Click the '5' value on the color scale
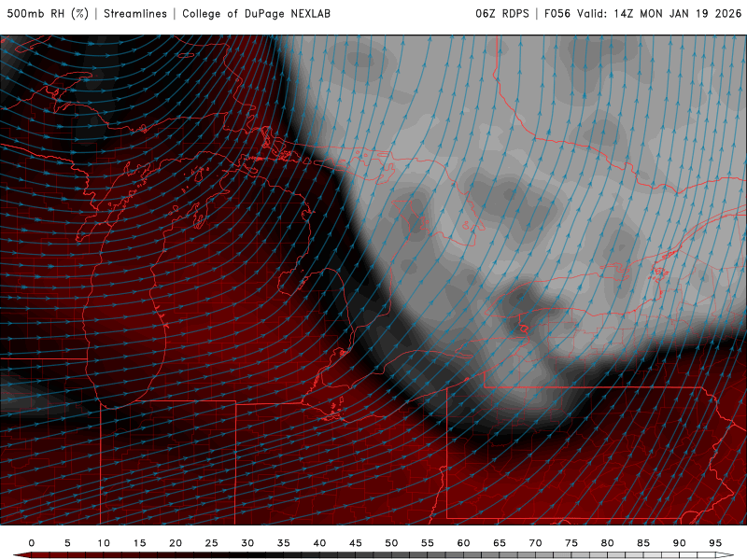The width and height of the screenshot is (747, 560). click(67, 543)
